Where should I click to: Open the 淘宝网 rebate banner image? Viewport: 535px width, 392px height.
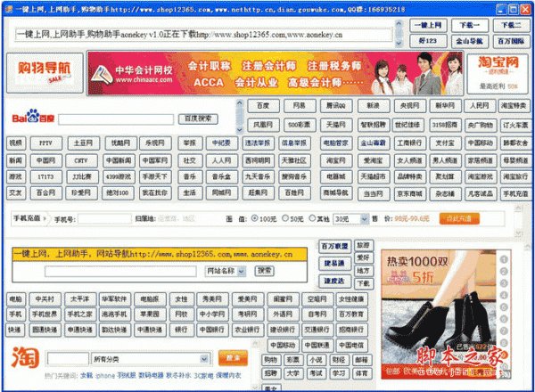tap(498, 73)
